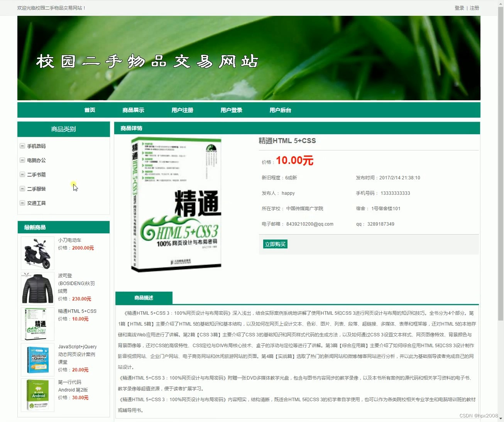This screenshot has width=504, height=422.
Task: Click the 商品类别 sidebar header
Action: coord(64,129)
